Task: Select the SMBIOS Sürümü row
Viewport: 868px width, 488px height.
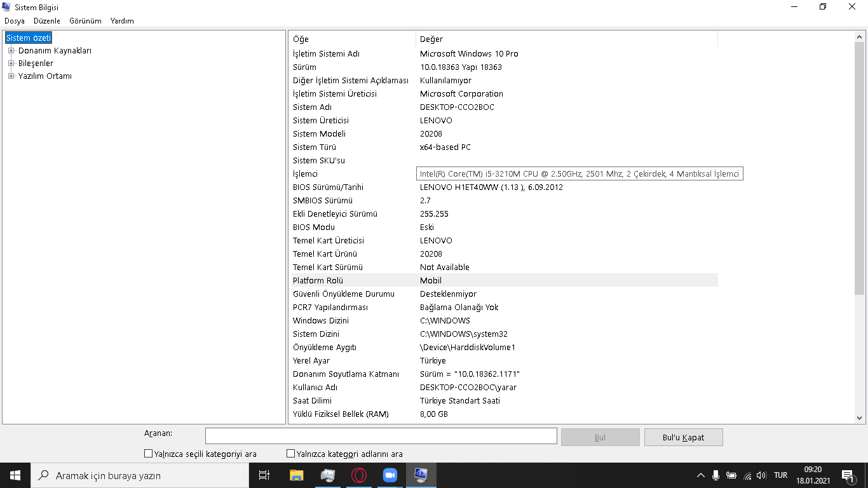Action: [504, 201]
